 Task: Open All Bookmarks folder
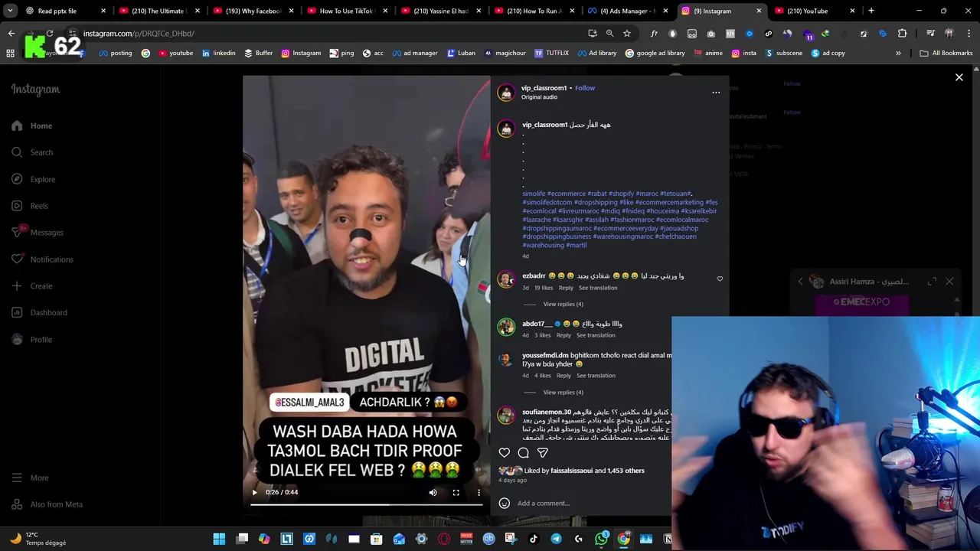pyautogui.click(x=946, y=53)
